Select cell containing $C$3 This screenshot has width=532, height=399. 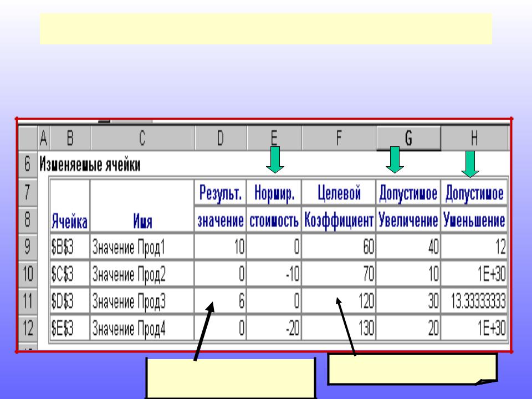[x=70, y=274]
